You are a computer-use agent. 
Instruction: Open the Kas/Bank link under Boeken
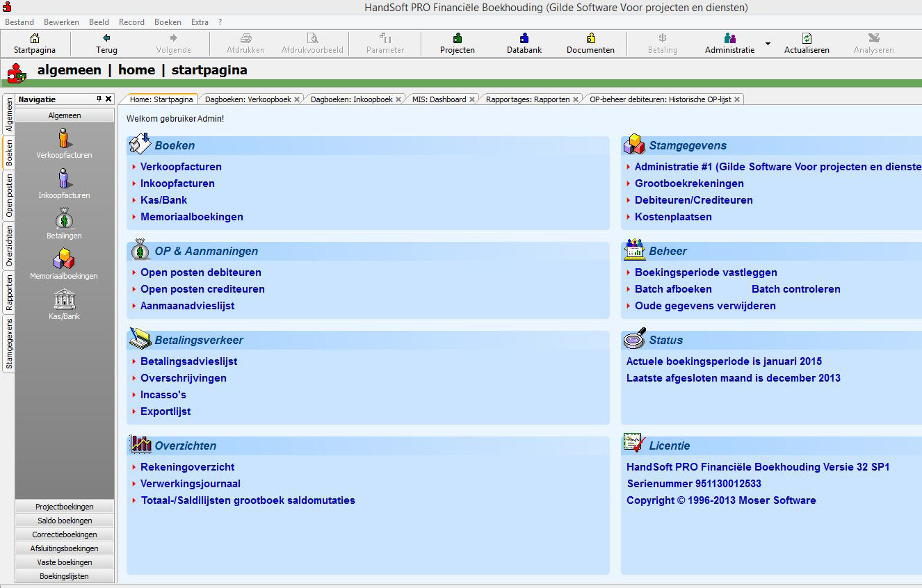[x=163, y=200]
